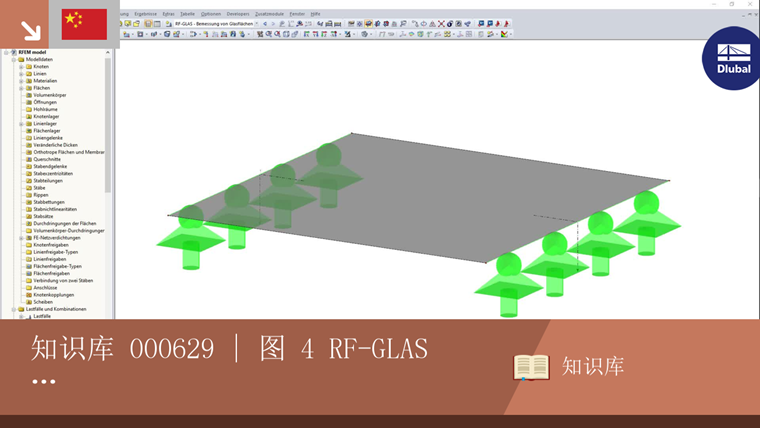Select Stabsätze in the navigator
This screenshot has width=760, height=428.
43,216
